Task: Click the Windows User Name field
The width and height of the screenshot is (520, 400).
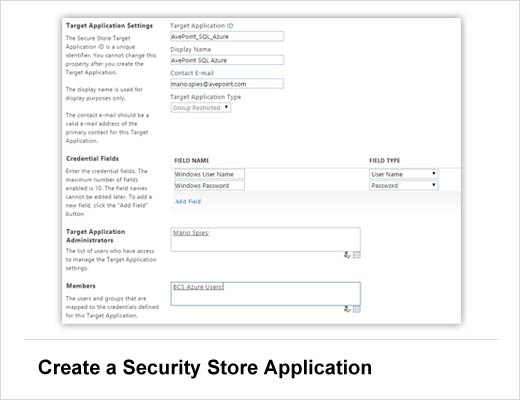Action: coord(209,174)
